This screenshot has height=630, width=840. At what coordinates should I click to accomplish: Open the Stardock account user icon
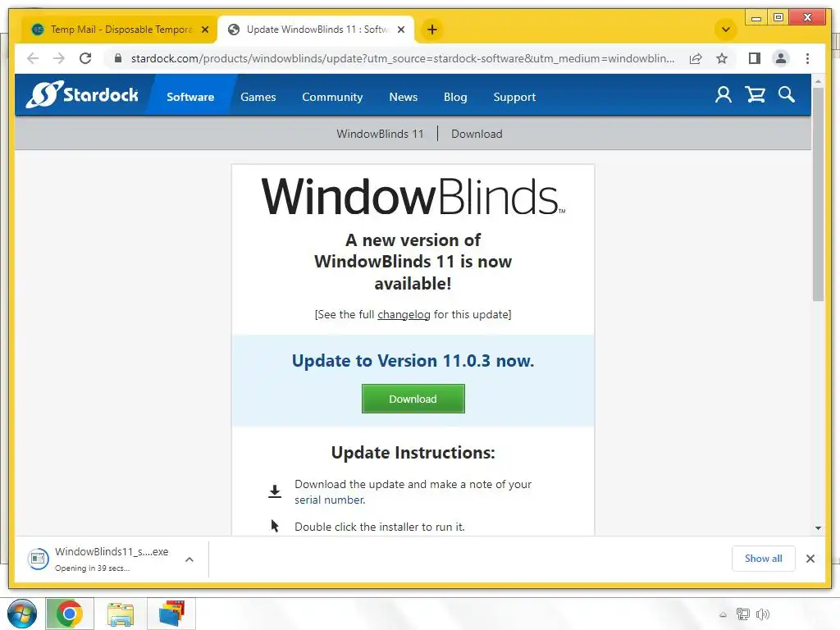724,95
